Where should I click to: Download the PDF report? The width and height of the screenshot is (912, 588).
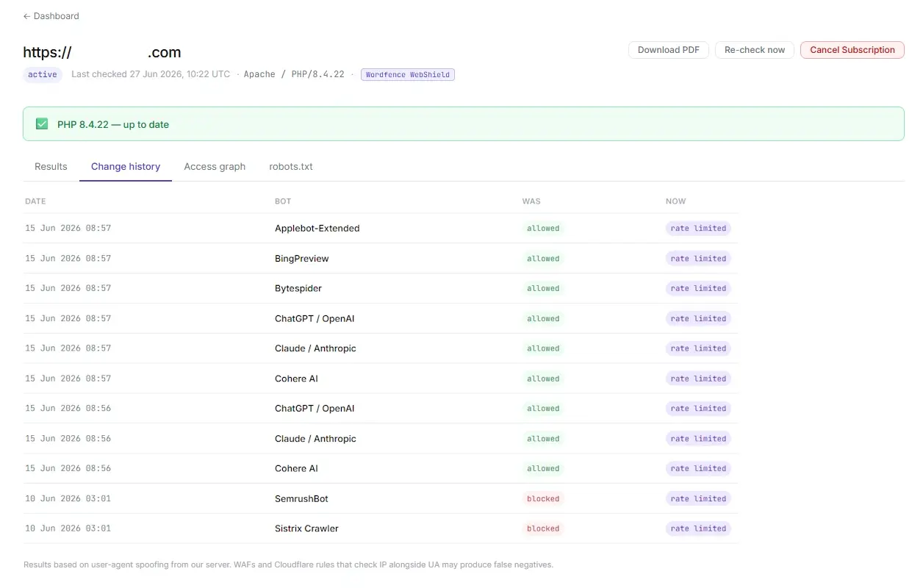[668, 50]
